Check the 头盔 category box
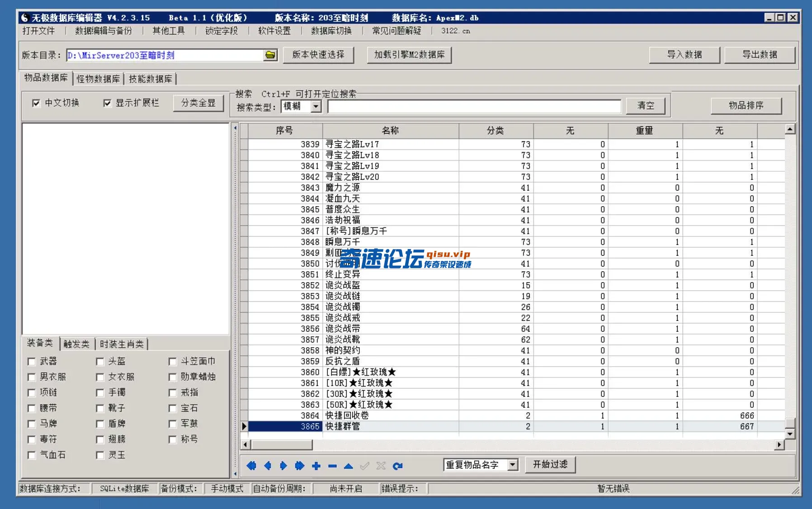The image size is (812, 509). pyautogui.click(x=100, y=361)
